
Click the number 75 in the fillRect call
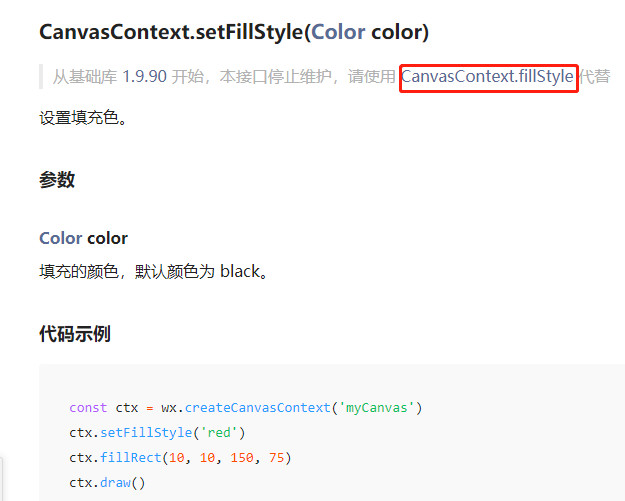point(276,458)
